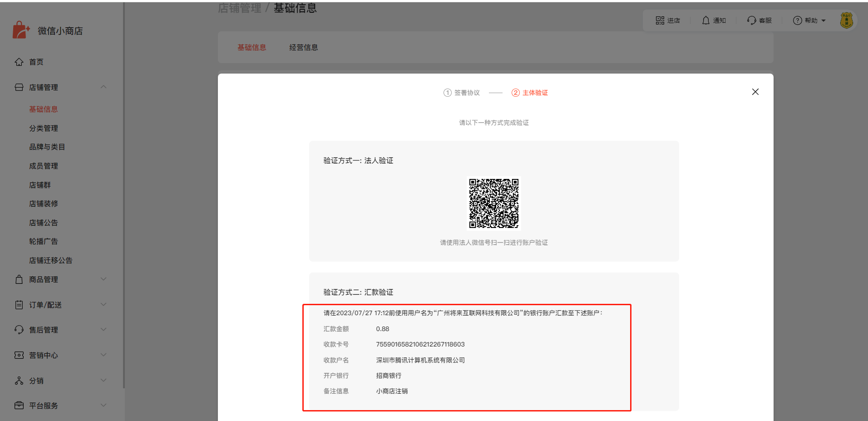Screen dimensions: 868x421
Task: Click the bank name 招商银行
Action: click(389, 376)
